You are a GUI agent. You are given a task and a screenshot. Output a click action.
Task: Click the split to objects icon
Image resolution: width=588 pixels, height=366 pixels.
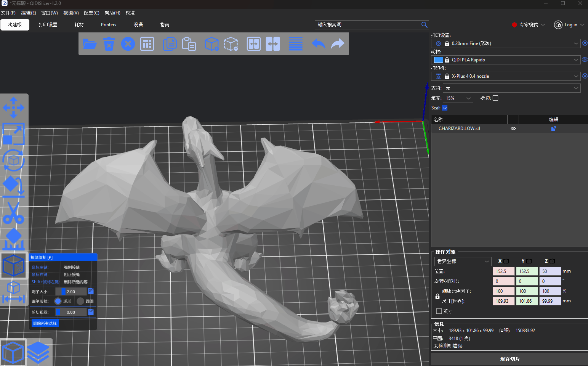tap(254, 44)
